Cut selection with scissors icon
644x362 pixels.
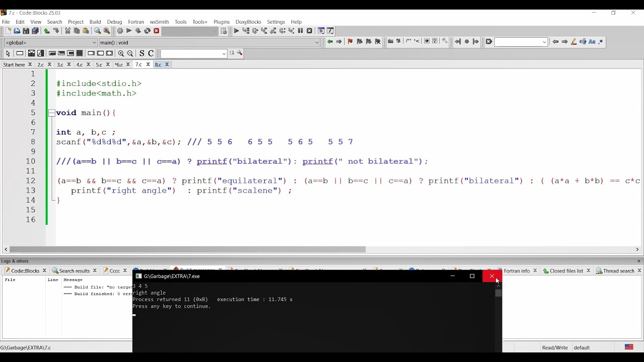pyautogui.click(x=67, y=31)
